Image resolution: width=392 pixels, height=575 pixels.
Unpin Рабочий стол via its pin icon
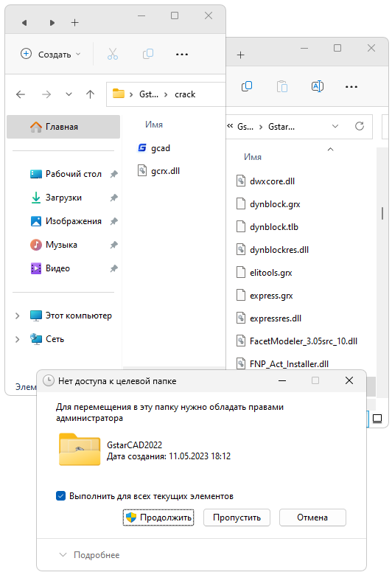tap(114, 174)
